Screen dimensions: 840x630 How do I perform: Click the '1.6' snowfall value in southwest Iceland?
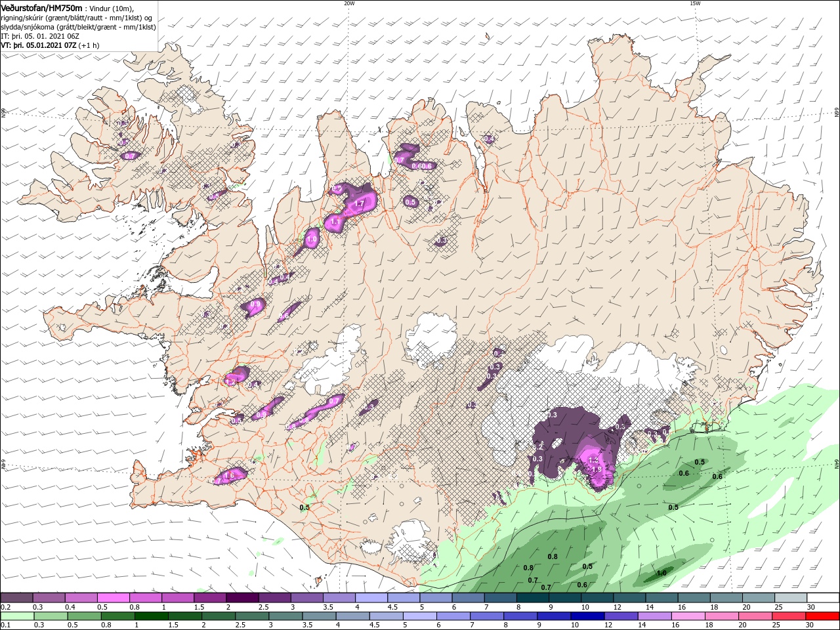click(229, 475)
